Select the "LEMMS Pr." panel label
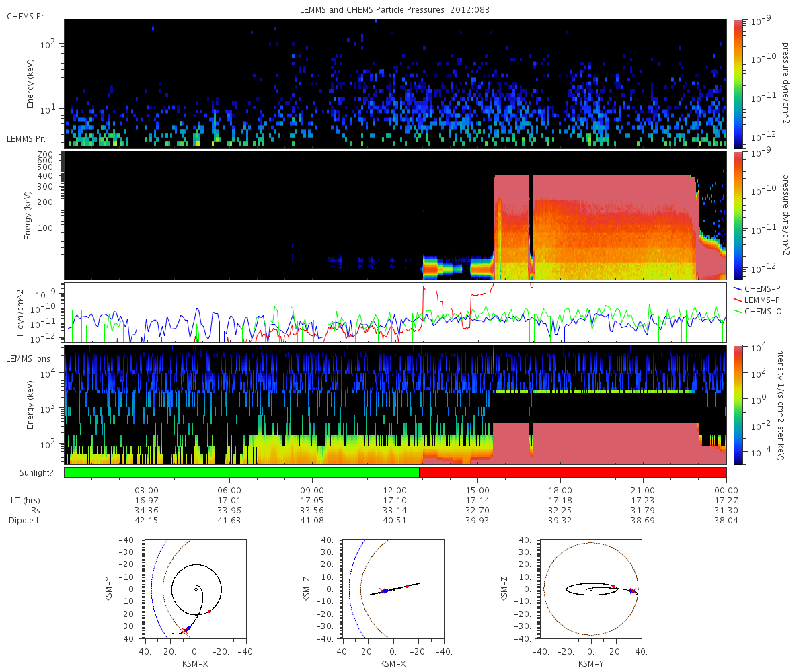Viewport: 807px width, 672px height. pos(26,139)
